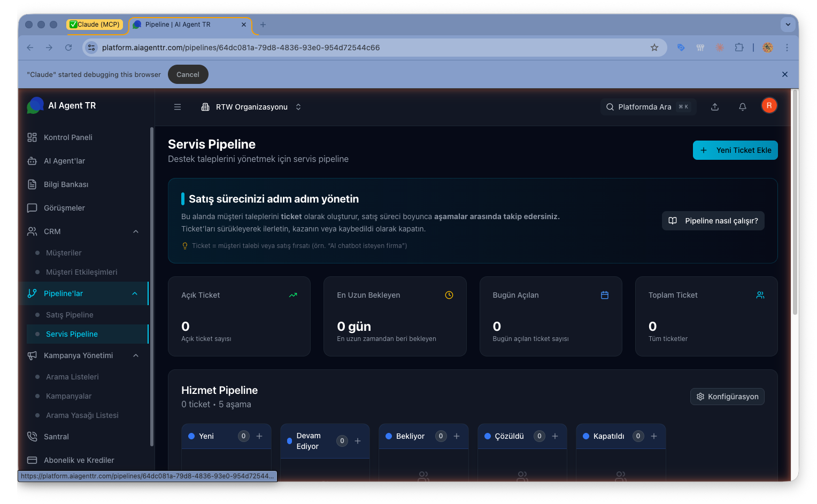Image resolution: width=817 pixels, height=504 pixels.
Task: Click the page vertical scrollbar
Action: (x=795, y=203)
